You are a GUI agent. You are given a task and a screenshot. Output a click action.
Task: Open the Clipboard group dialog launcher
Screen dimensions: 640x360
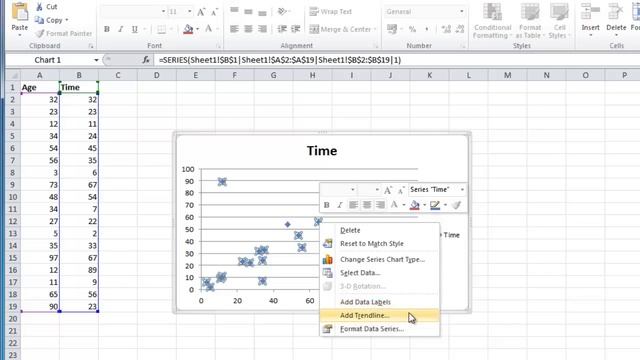(x=91, y=46)
